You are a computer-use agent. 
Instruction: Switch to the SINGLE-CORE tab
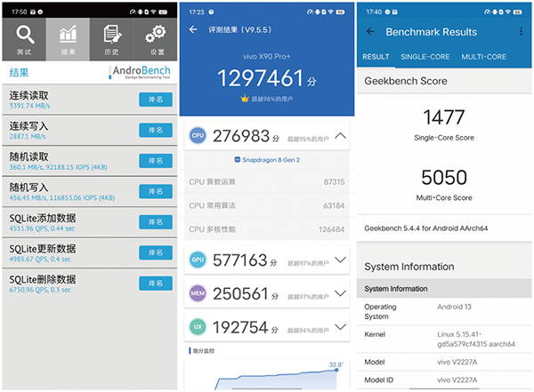coord(425,57)
